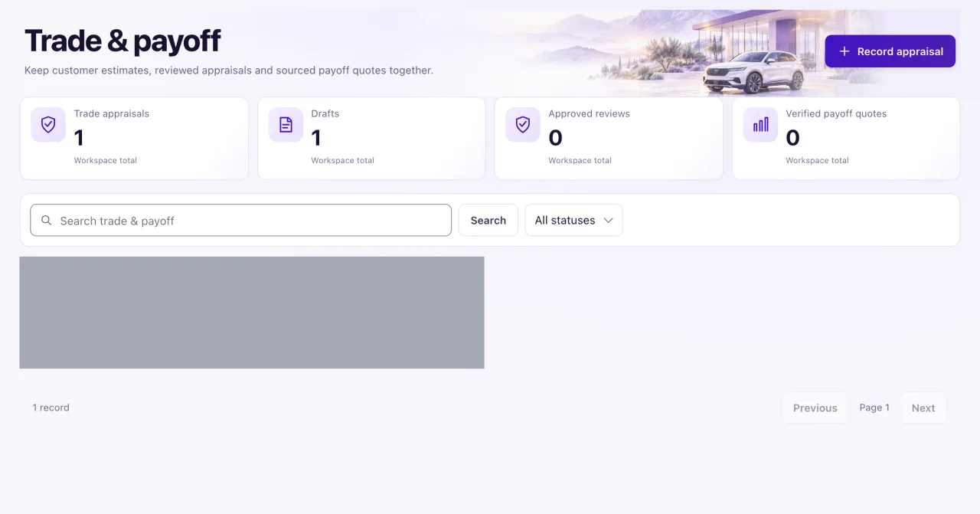The height and width of the screenshot is (514, 980).
Task: Focus the Search trade & payoff field
Action: (240, 220)
